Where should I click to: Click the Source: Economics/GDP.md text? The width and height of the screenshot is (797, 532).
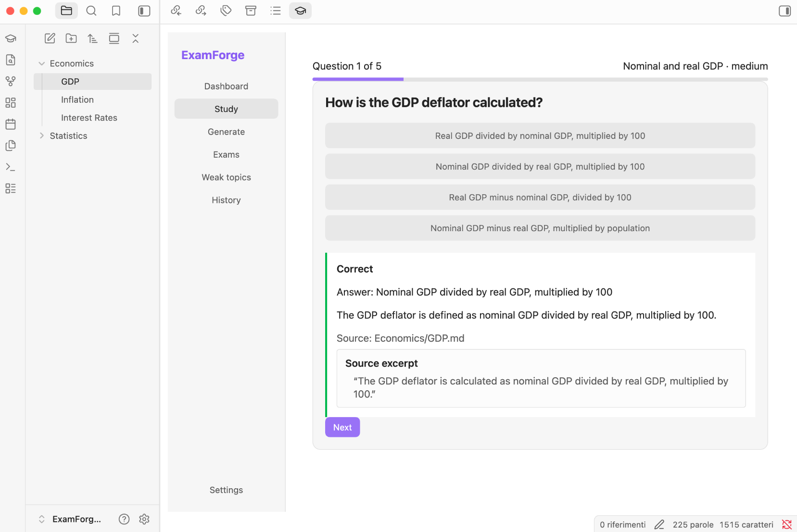coord(400,338)
